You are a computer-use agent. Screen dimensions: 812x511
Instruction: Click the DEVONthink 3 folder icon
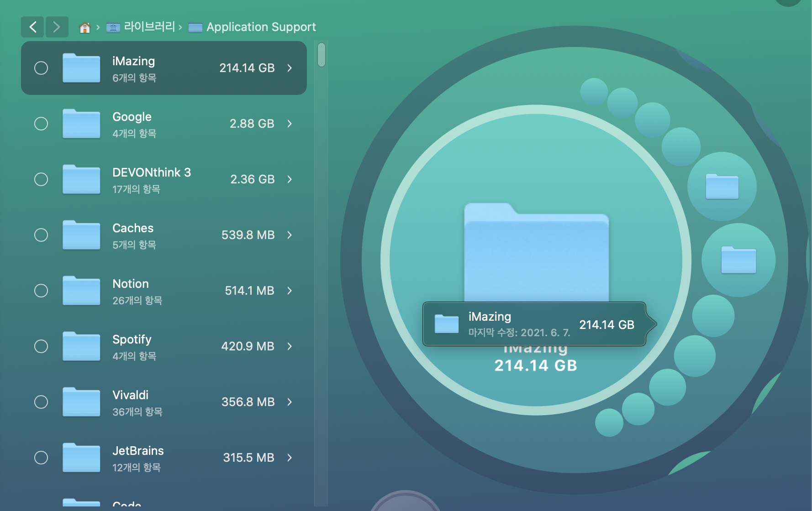pyautogui.click(x=81, y=179)
